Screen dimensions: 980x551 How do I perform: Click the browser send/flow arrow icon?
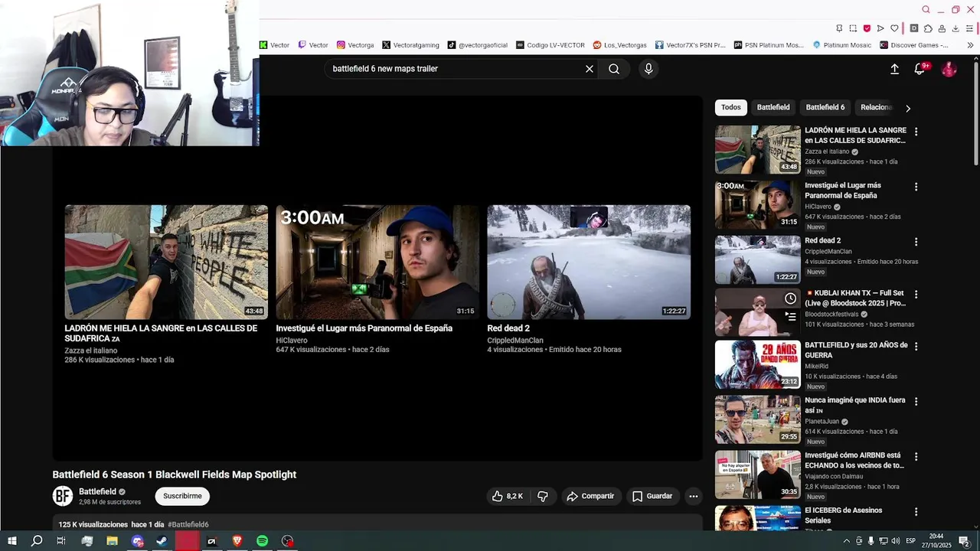[x=880, y=28]
